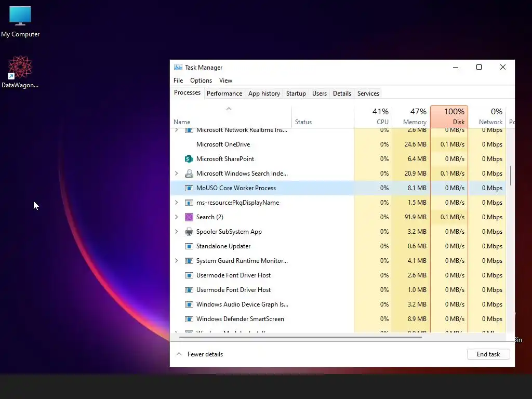Select the Microsoft OneDrive process row
Viewport: 532px width, 399px height.
338,144
